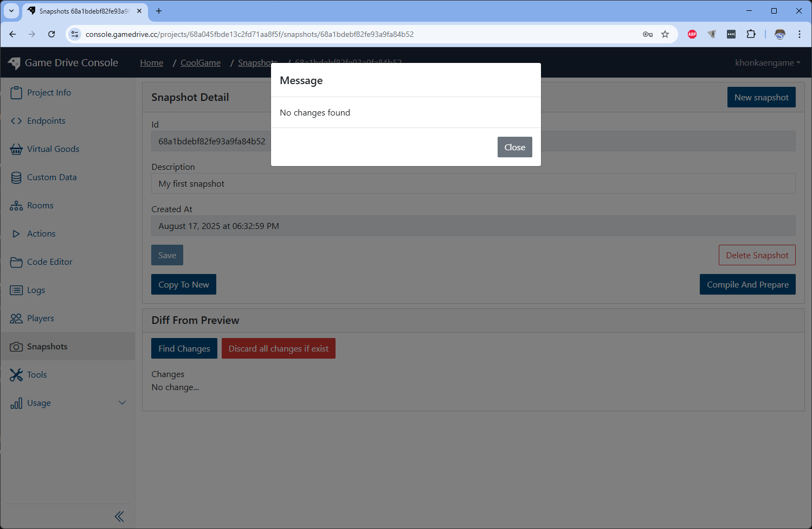Screen dimensions: 812x529
Task: Open the khonkaengame account dropdown
Action: 767,63
